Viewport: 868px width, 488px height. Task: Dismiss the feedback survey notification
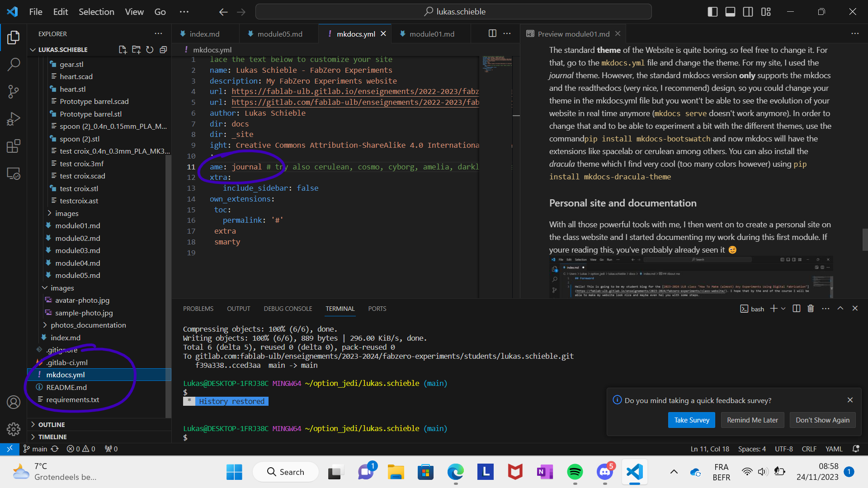[850, 400]
